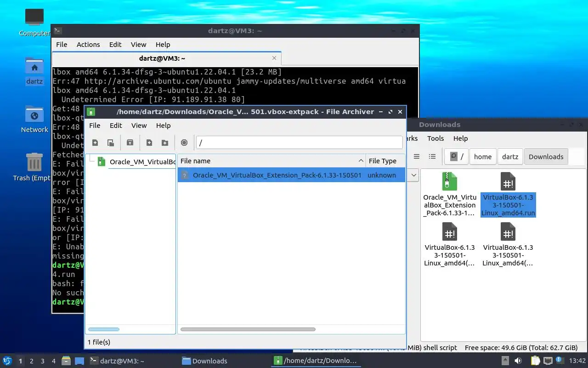588x368 pixels.
Task: Open View menu in File Archiver
Action: point(139,125)
